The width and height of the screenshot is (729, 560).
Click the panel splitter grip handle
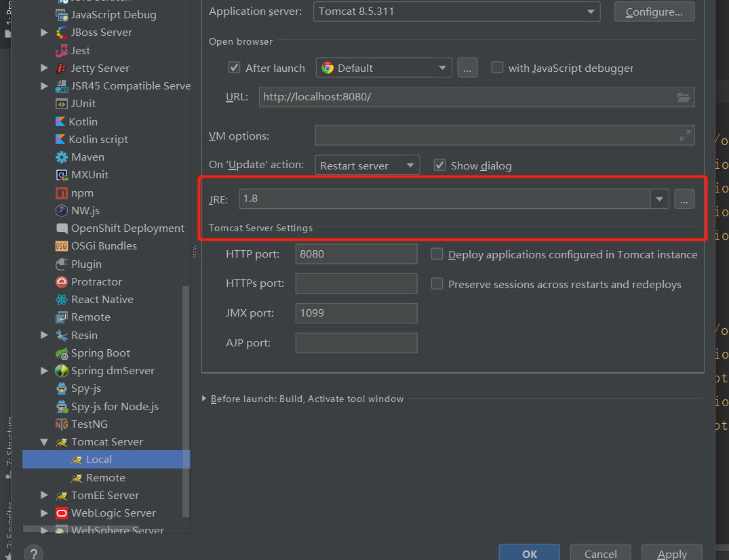point(195,252)
